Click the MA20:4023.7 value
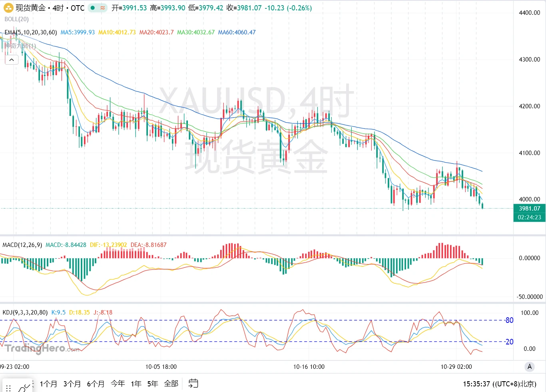546x392 pixels. tap(157, 32)
